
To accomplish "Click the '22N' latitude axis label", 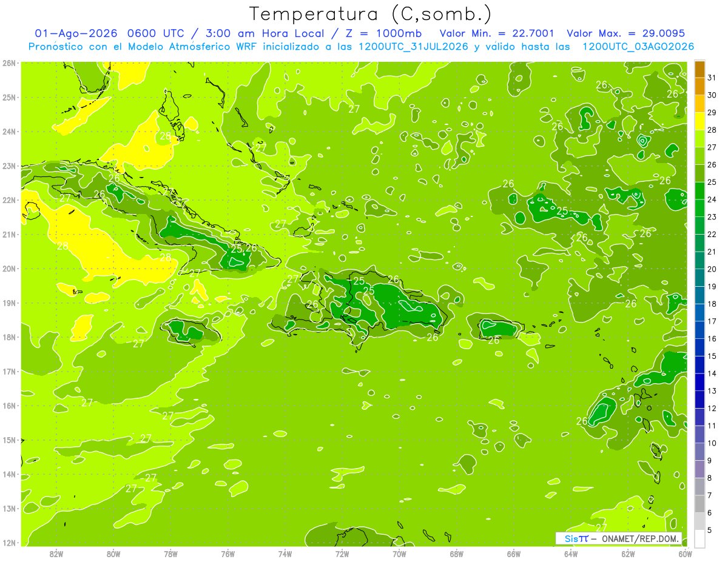I will 8,200.
